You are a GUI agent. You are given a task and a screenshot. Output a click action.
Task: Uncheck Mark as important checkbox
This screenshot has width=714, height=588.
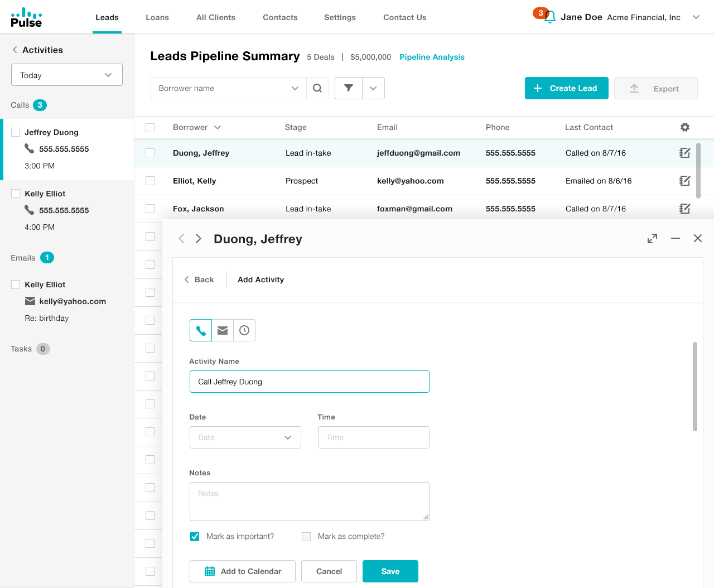195,537
